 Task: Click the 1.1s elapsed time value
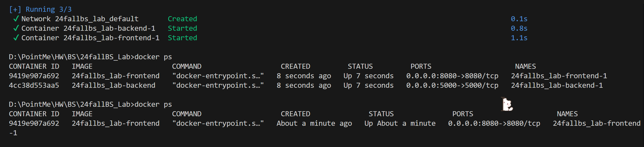point(519,38)
